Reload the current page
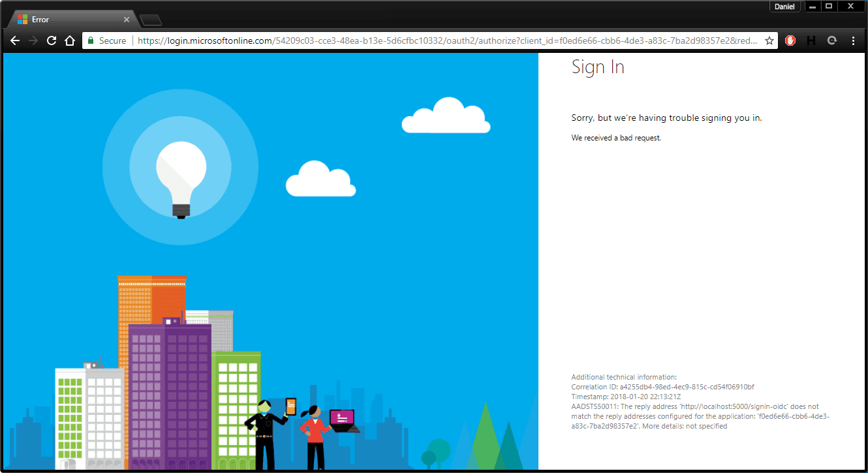 pos(52,41)
